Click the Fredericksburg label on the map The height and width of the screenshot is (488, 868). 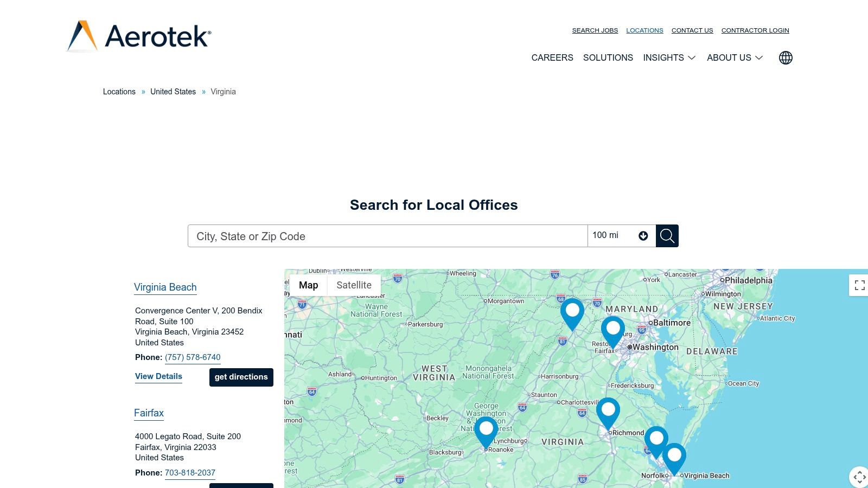[633, 386]
